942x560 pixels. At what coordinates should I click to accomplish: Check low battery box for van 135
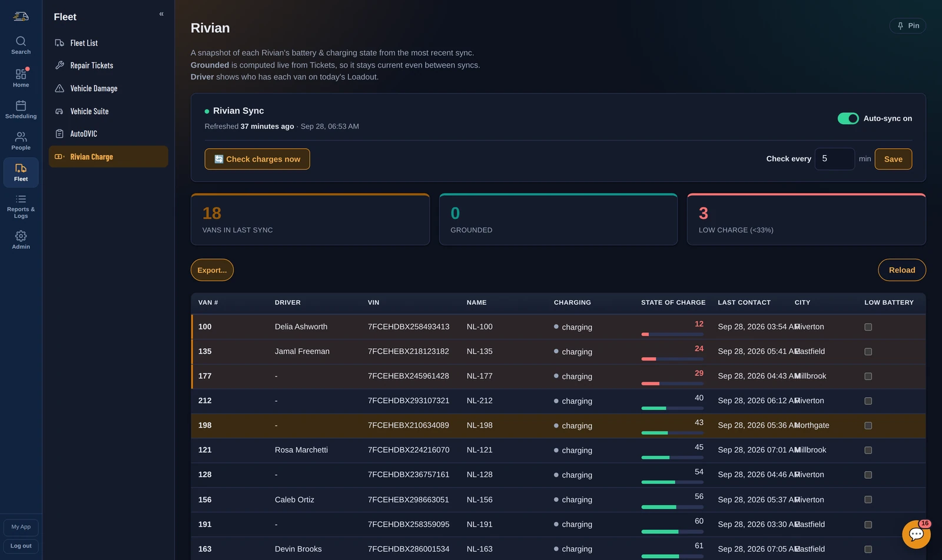point(868,352)
